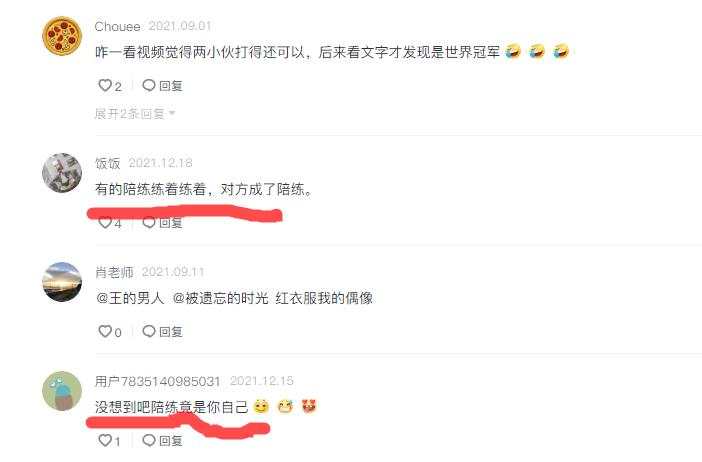Open the Chouee username link
702x462 pixels.
117,26
